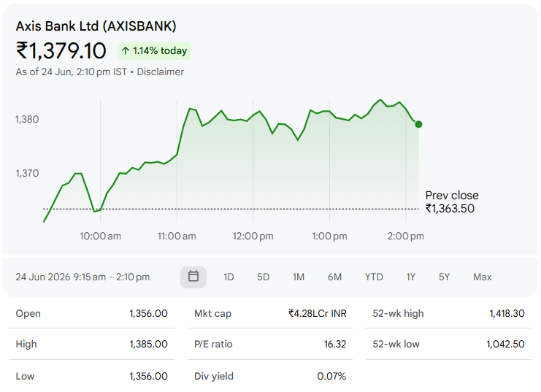Screen dimensions: 541x392
Task: Click the Mkt cap value ₹4.28LCr INR
Action: 318,313
